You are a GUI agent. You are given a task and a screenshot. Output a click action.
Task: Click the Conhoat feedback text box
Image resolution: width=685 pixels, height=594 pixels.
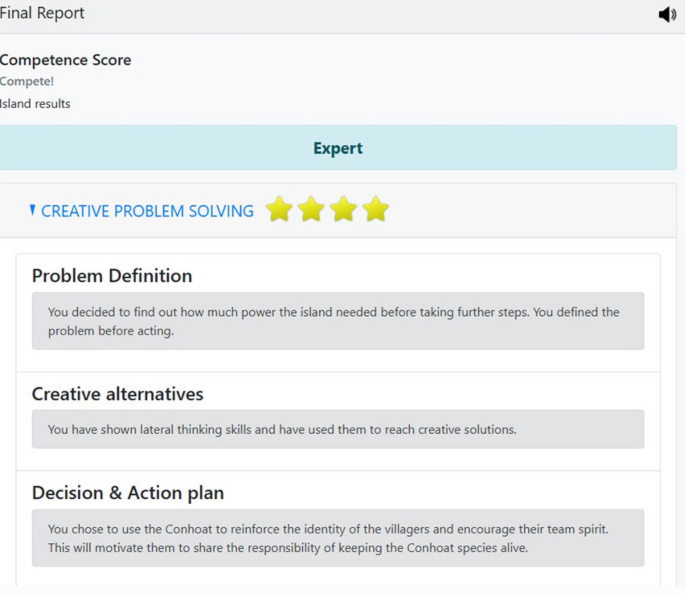point(338,538)
